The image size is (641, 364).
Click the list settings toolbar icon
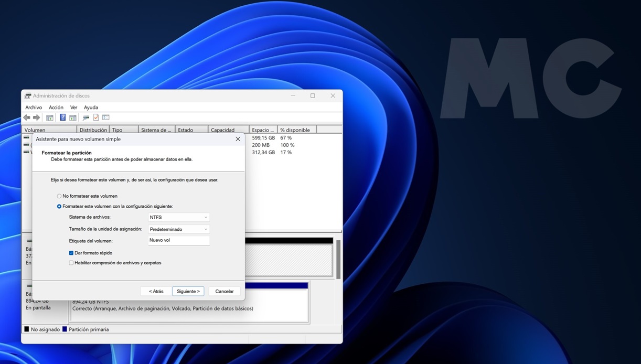[106, 117]
